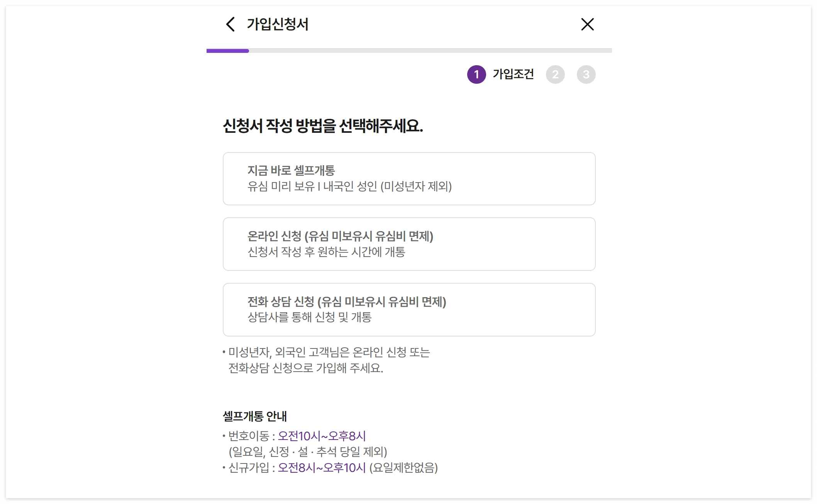Click the gray progress bar track
Screen dimensions: 817x504
(x=430, y=51)
